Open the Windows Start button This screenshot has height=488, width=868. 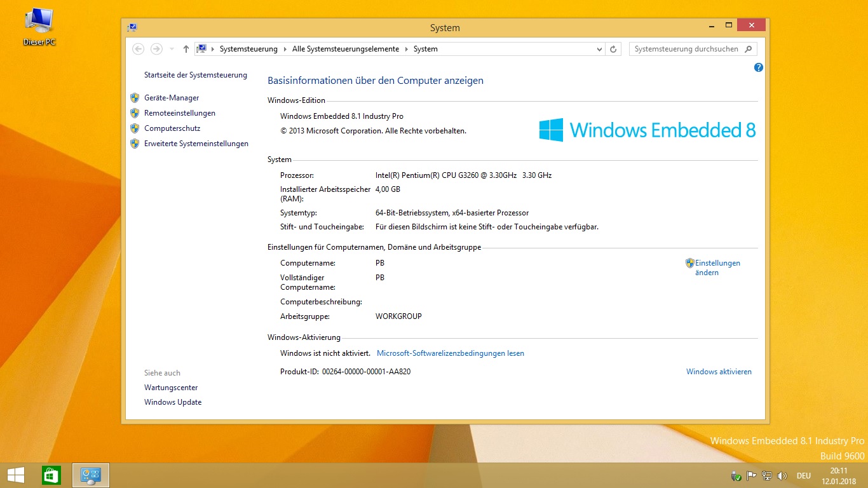coord(16,475)
